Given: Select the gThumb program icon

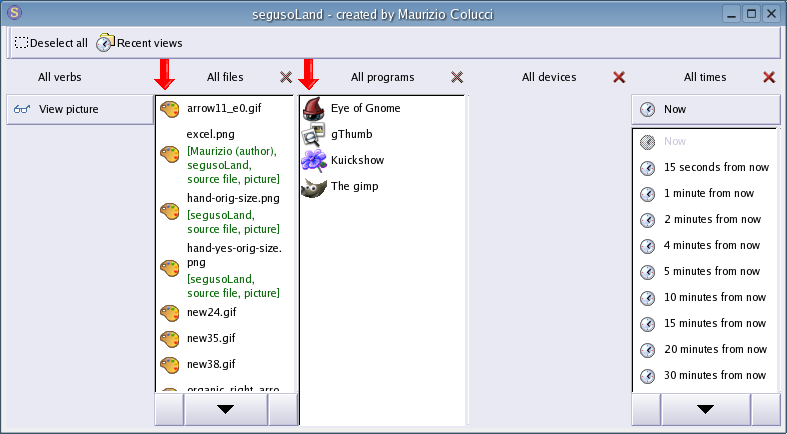Looking at the screenshot, I should click(x=314, y=134).
